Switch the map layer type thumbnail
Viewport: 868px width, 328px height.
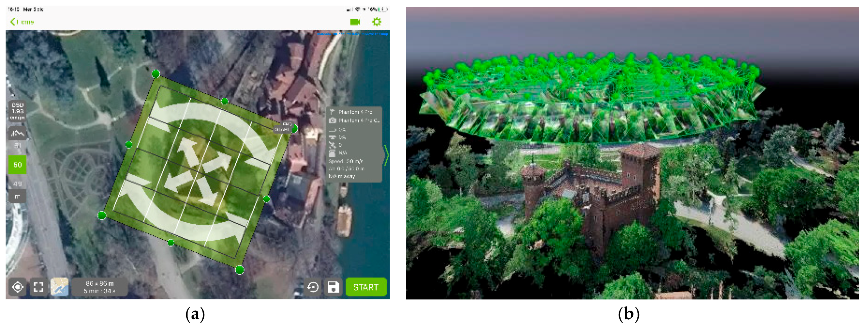tap(59, 287)
